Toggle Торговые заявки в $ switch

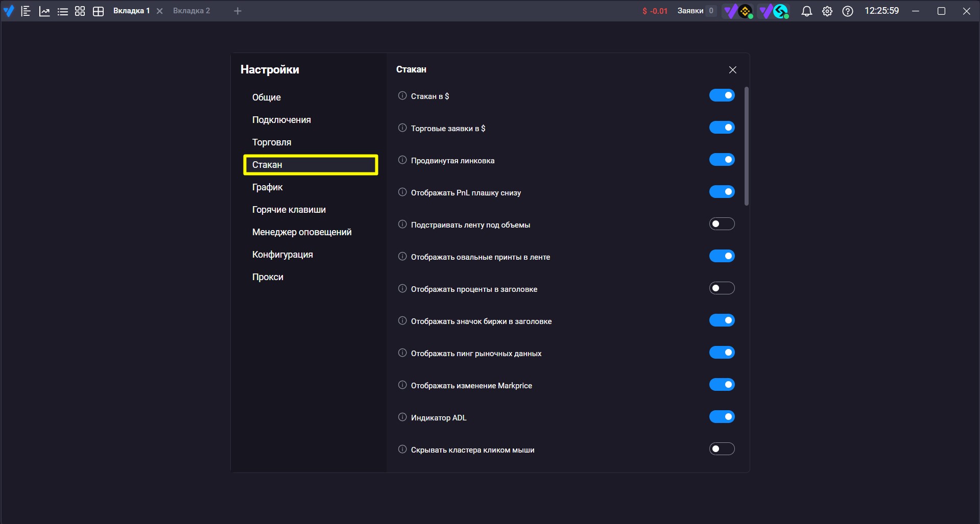click(722, 128)
